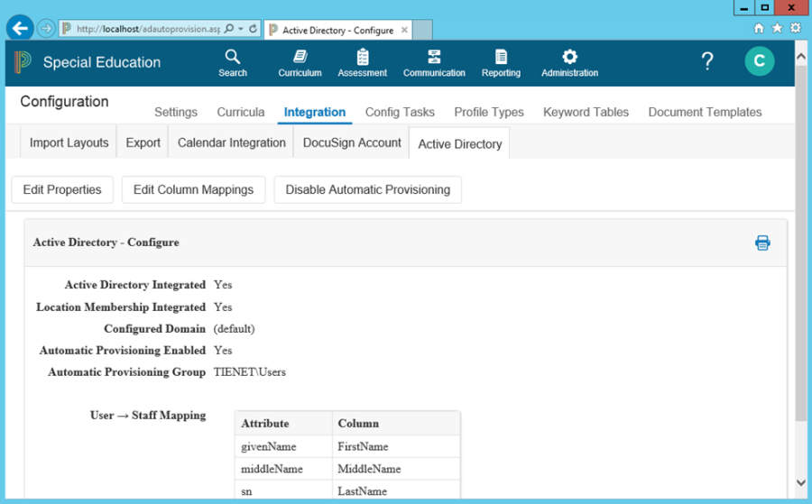This screenshot has height=504, width=812.
Task: Click the help question mark icon
Action: [707, 61]
